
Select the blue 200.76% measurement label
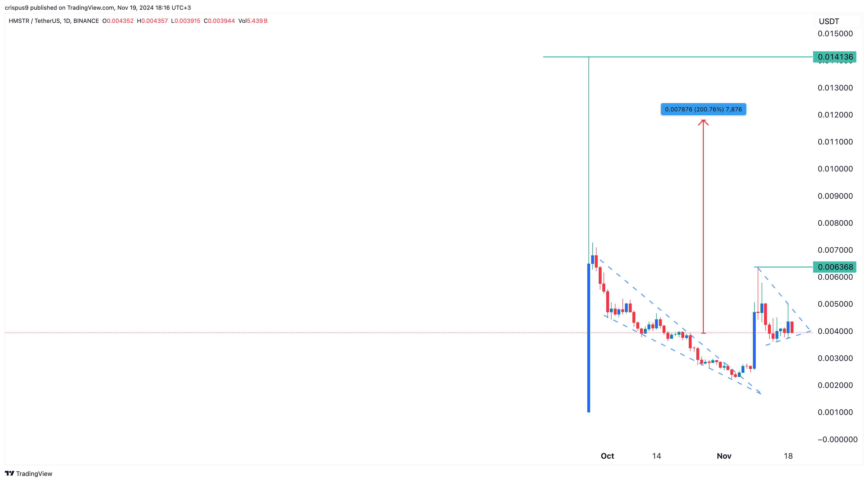pyautogui.click(x=703, y=109)
